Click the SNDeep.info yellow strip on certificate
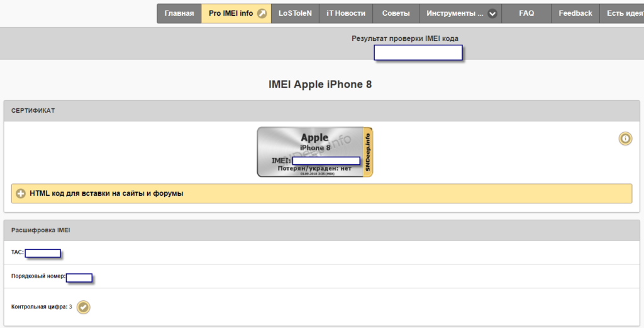Image resolution: width=644 pixels, height=328 pixels. click(x=368, y=152)
